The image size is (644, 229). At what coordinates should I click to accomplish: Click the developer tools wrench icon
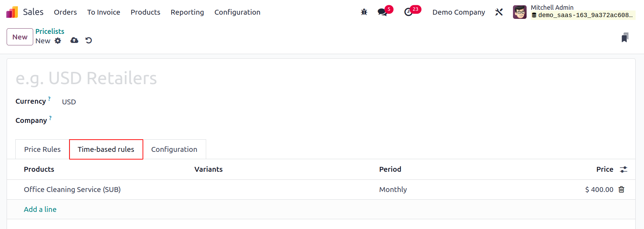click(x=499, y=12)
